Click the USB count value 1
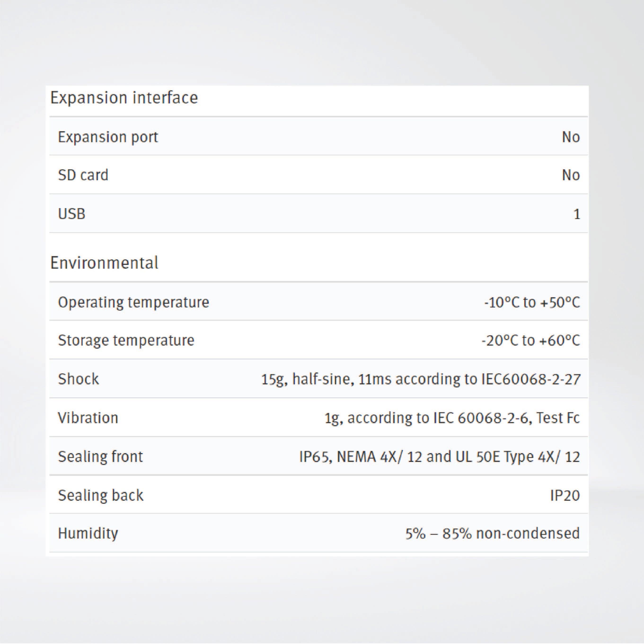Viewport: 644px width, 644px height. coord(576,214)
